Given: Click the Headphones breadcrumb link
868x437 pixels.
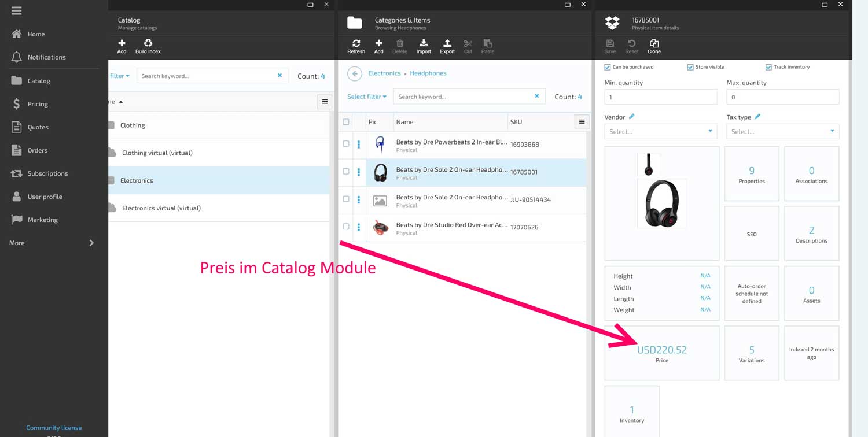Looking at the screenshot, I should 428,73.
